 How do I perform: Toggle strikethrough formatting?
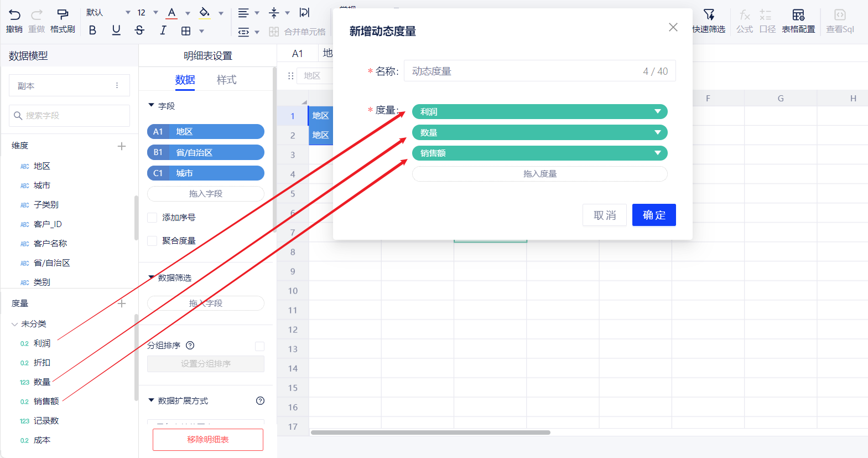coord(139,30)
